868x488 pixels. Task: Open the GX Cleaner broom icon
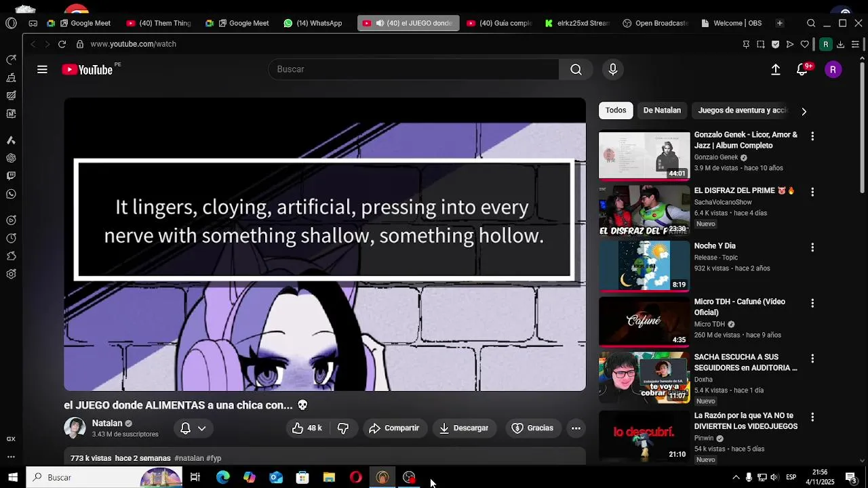pyautogui.click(x=11, y=78)
